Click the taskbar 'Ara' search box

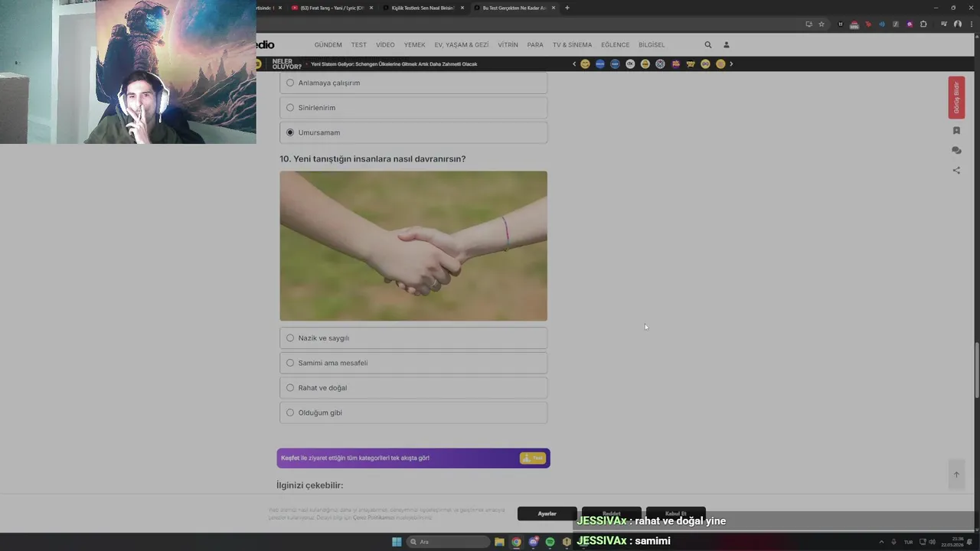(x=448, y=542)
